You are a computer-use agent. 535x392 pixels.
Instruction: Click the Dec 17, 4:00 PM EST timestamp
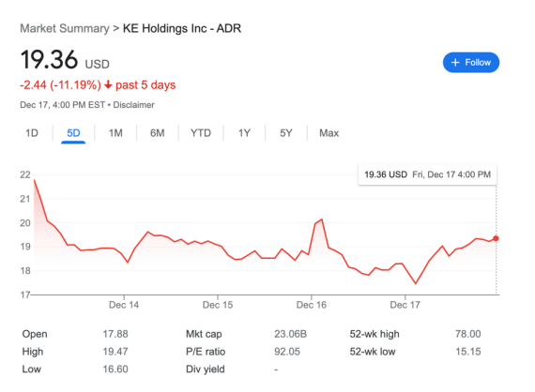pos(63,105)
